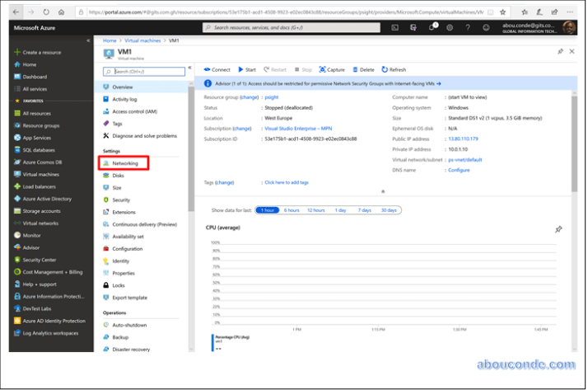Select the 6 hours time range
Viewport: 588px width, 390px height.
[x=292, y=210]
